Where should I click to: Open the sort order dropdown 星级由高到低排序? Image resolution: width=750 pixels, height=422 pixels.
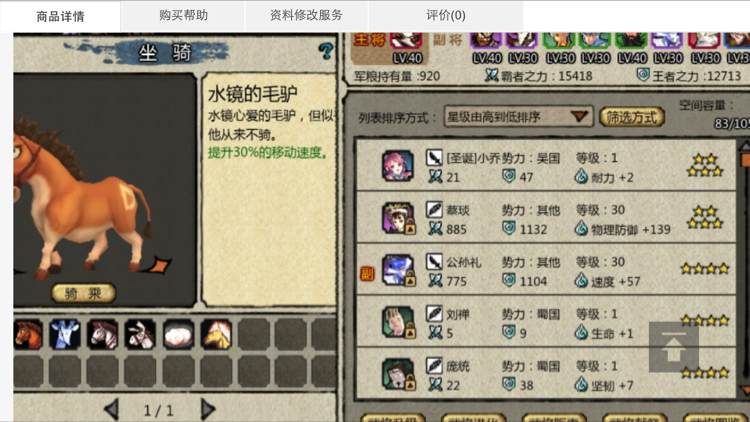coord(518,117)
